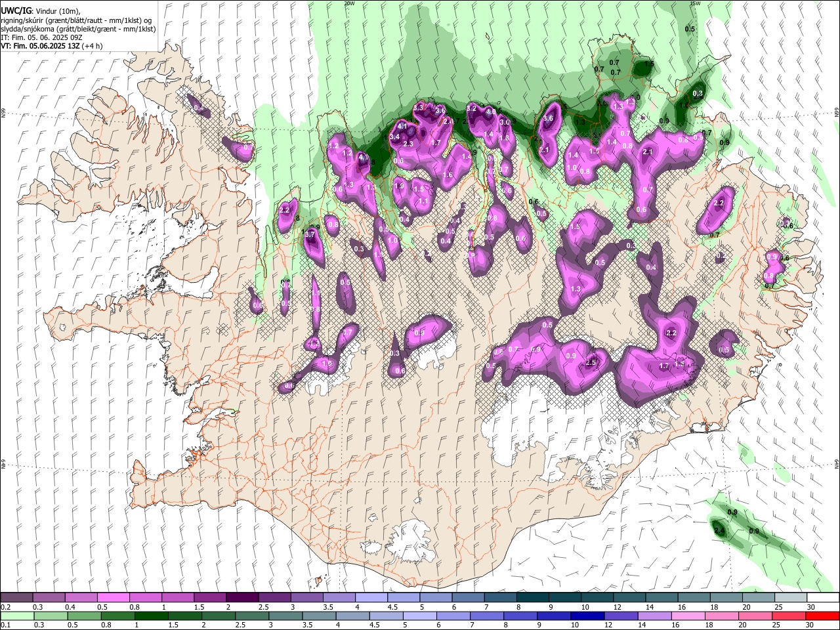Click the '2.5' snowfall value north of Vatnajökull

point(591,363)
